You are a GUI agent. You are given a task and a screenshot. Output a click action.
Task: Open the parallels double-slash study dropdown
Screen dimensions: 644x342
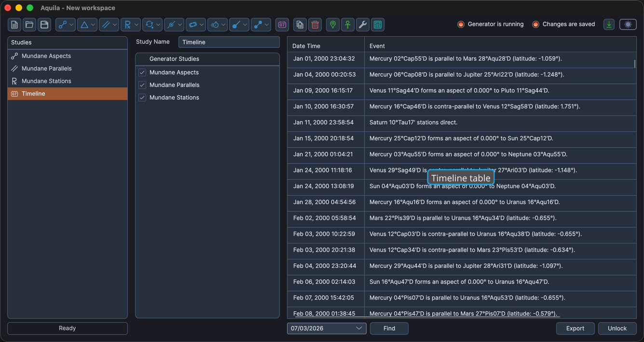point(109,25)
